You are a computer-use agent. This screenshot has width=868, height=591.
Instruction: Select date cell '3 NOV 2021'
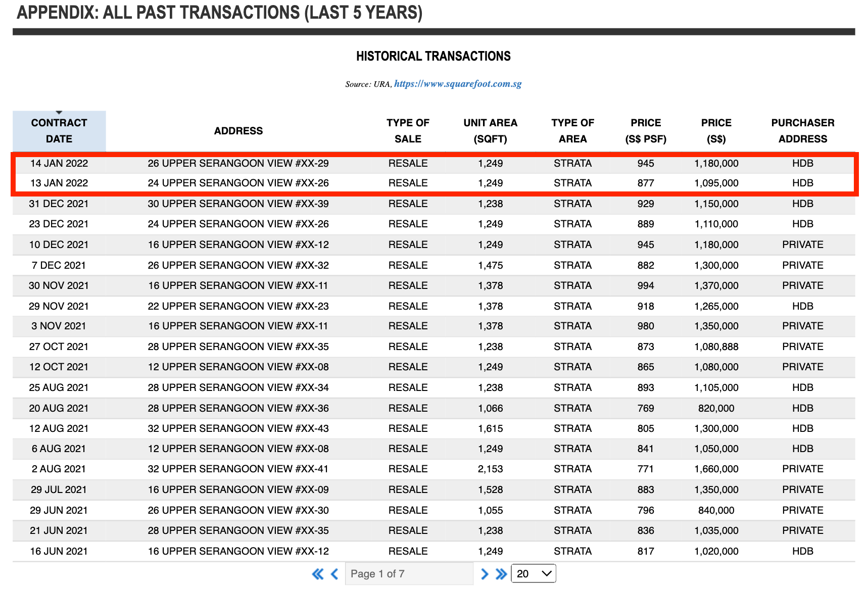click(x=59, y=326)
